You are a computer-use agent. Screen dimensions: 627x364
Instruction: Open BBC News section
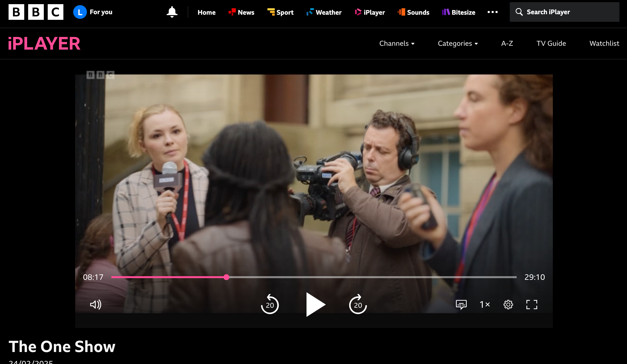[x=241, y=12]
